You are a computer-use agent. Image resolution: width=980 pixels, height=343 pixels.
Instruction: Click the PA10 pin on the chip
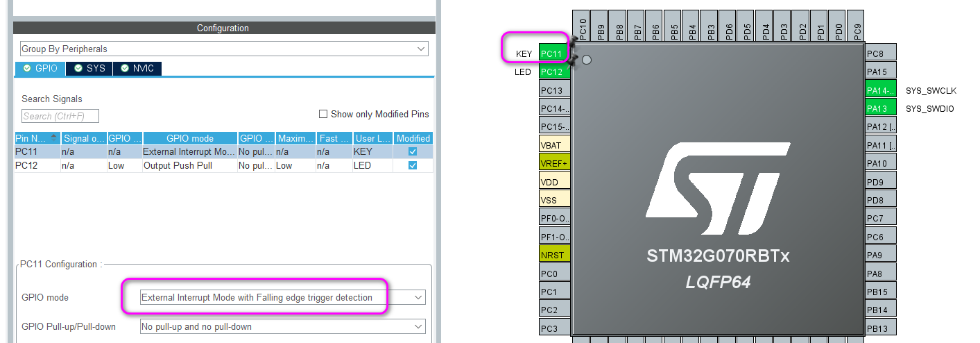[881, 163]
